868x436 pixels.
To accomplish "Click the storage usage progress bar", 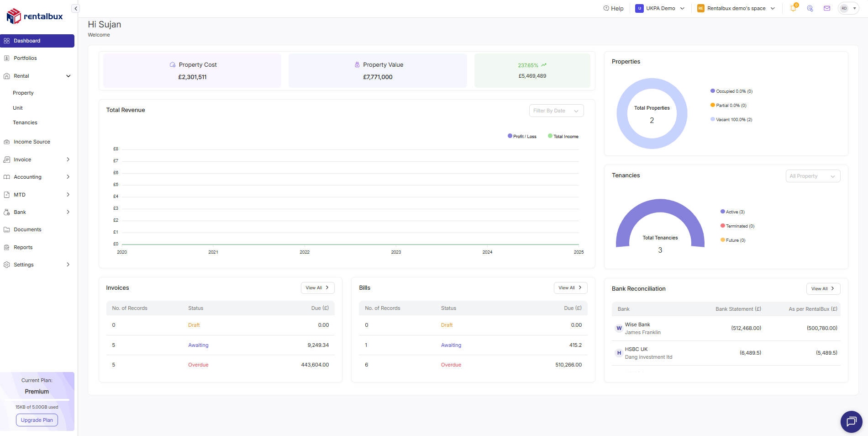I will [37, 400].
